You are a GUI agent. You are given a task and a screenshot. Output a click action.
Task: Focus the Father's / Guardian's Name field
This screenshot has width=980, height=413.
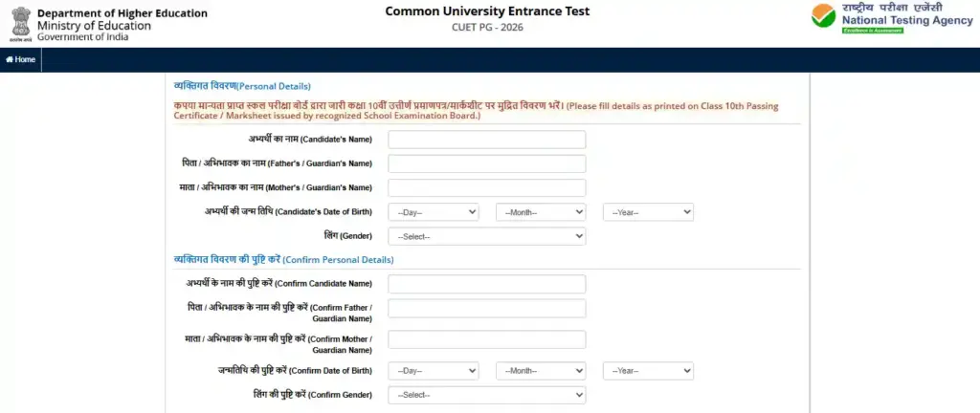pos(486,163)
